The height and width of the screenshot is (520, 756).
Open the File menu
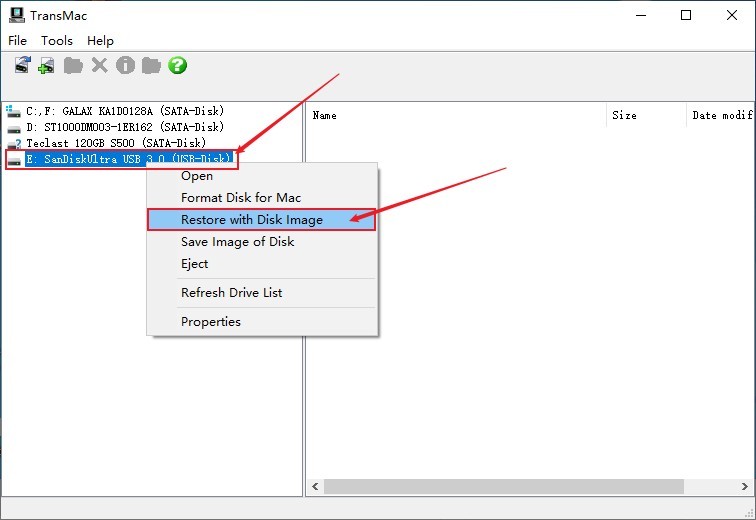[x=18, y=40]
